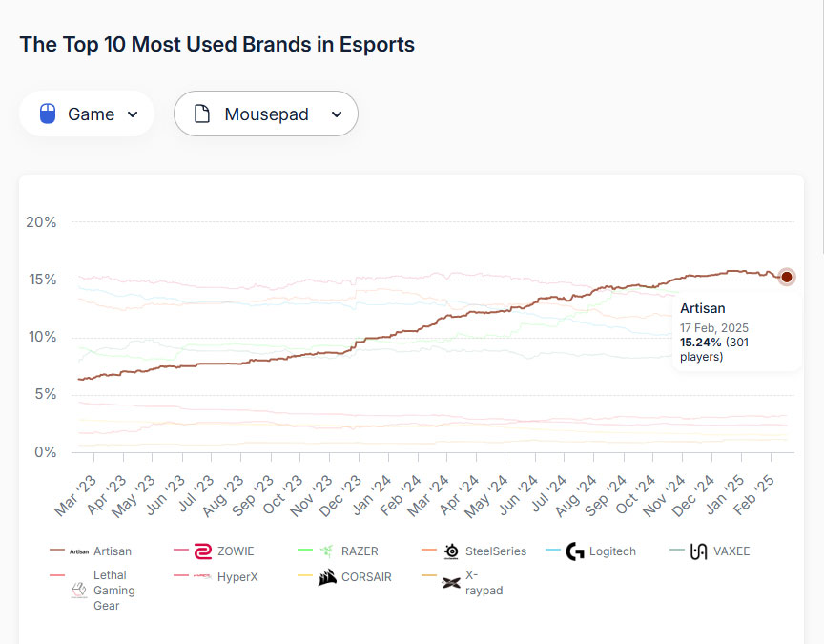Image resolution: width=824 pixels, height=644 pixels.
Task: Toggle the RAZER series in the legend
Action: point(338,551)
